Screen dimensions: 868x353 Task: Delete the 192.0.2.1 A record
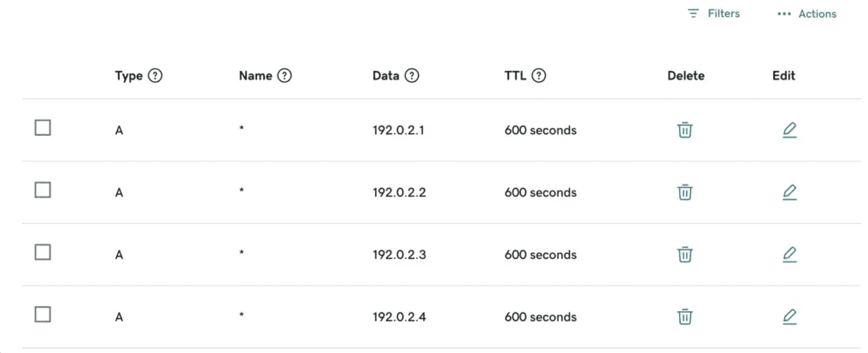coord(685,130)
